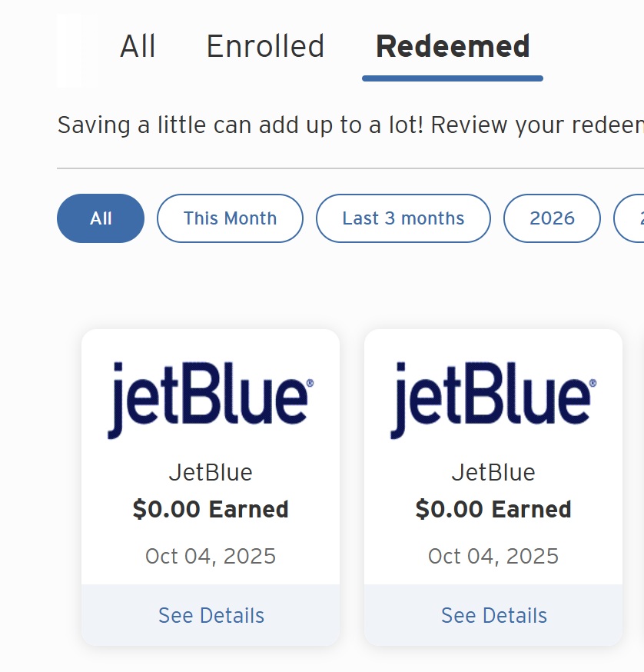Select the All filter chip
The width and height of the screenshot is (644, 672).
pos(101,218)
